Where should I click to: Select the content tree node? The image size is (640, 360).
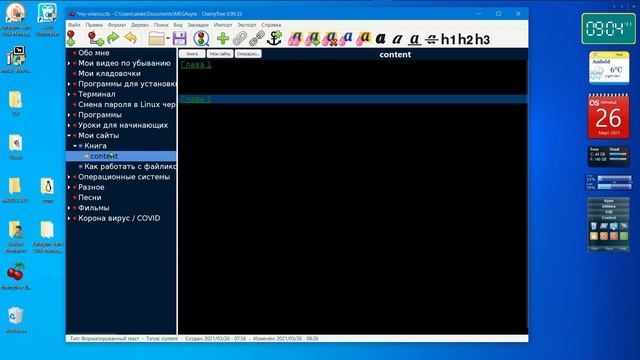point(104,156)
